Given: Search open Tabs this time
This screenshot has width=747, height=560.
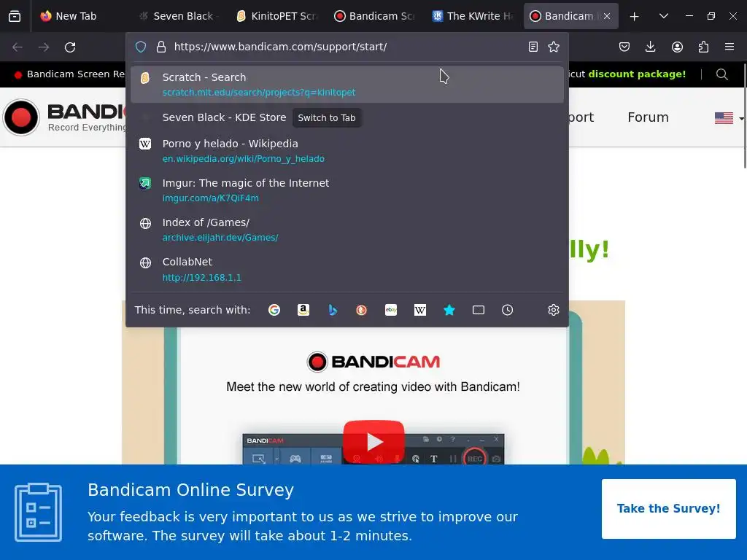Looking at the screenshot, I should coord(479,310).
